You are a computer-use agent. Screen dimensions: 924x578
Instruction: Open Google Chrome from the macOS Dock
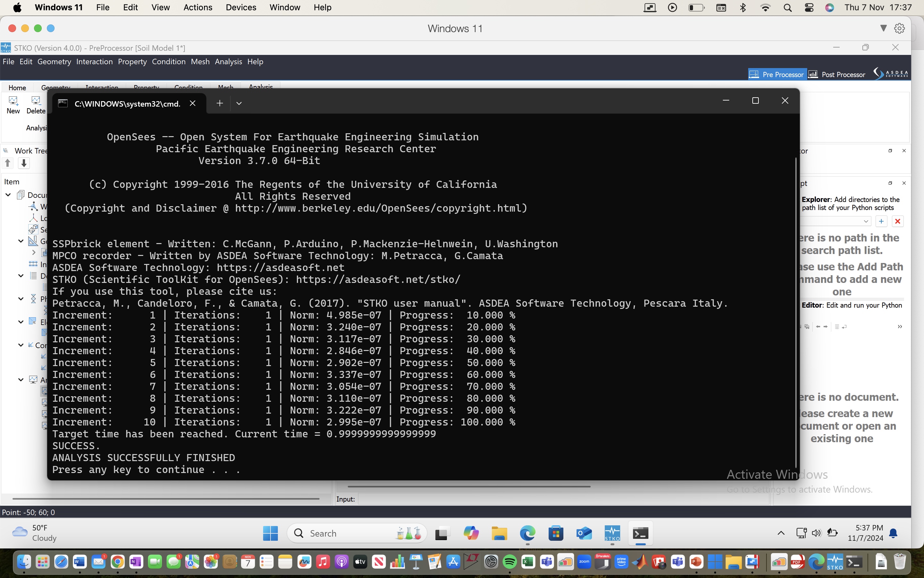tap(117, 562)
